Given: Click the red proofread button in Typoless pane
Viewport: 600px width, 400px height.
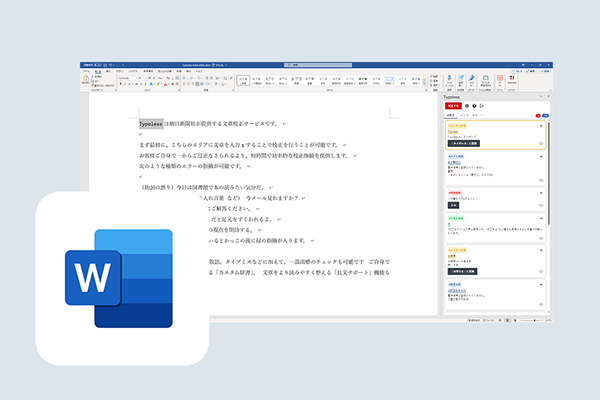Looking at the screenshot, I should [x=453, y=106].
